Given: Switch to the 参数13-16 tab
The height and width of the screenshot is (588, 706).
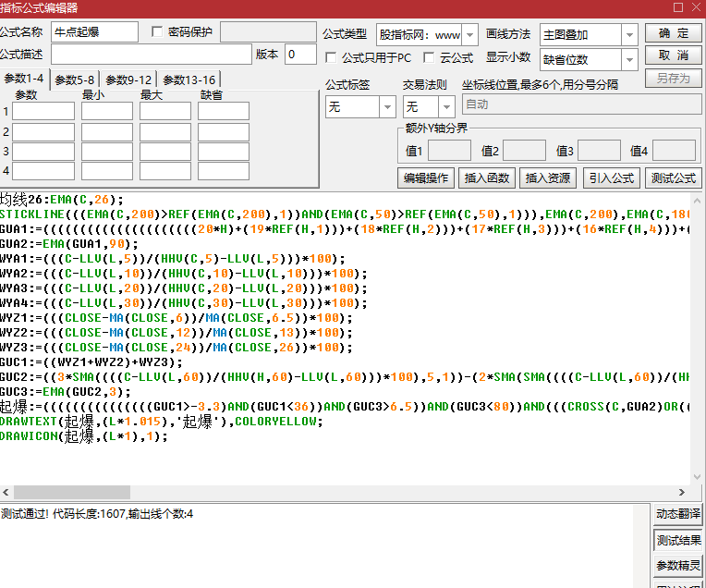Looking at the screenshot, I should click(189, 80).
